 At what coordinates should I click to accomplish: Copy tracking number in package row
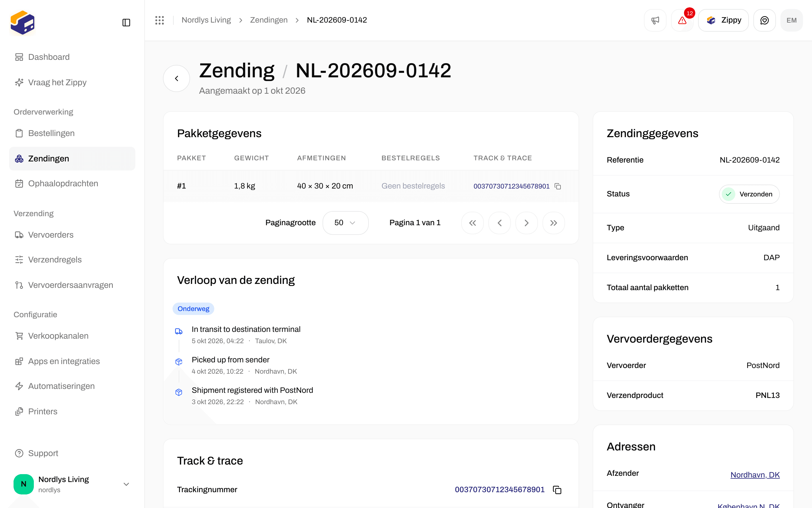[x=558, y=186]
